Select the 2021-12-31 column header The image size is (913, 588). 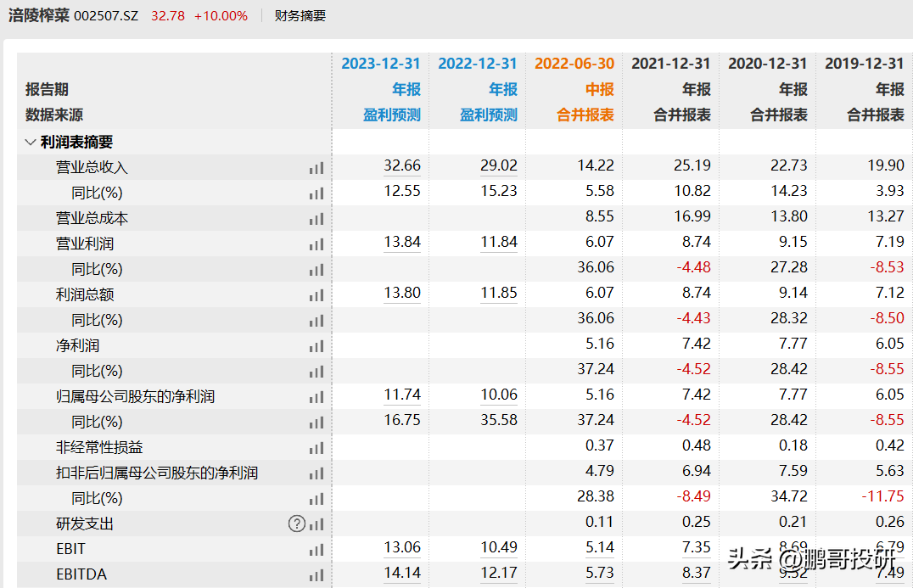(671, 64)
